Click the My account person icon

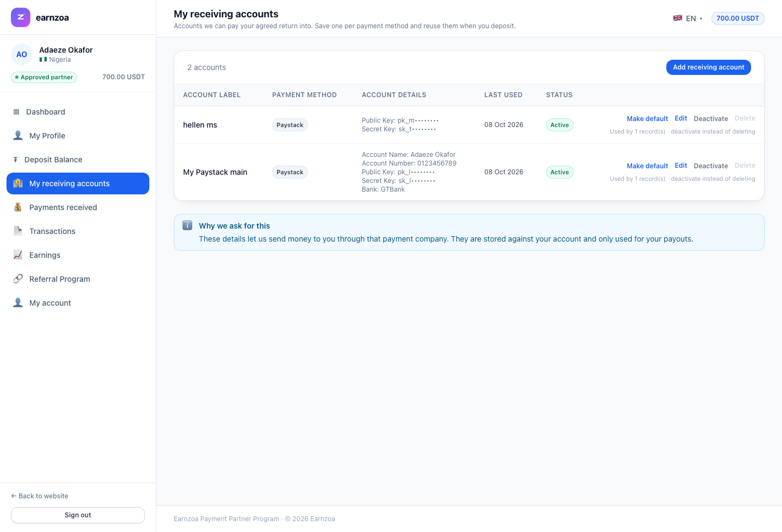[18, 303]
